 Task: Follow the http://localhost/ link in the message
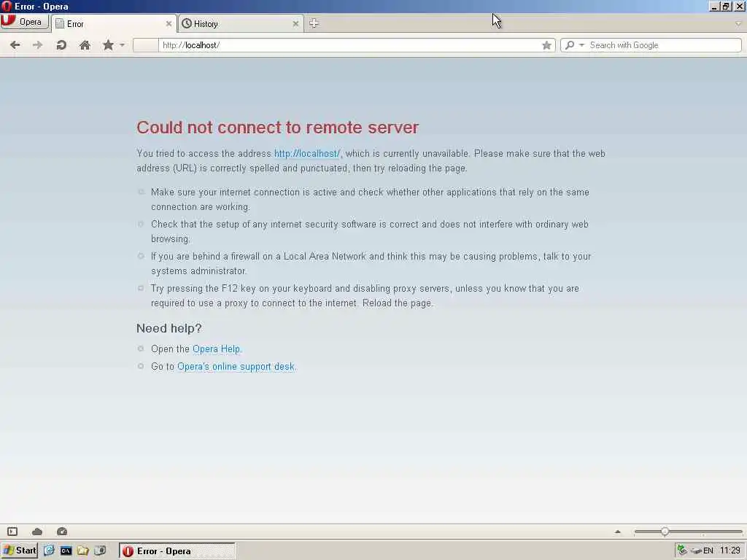307,154
